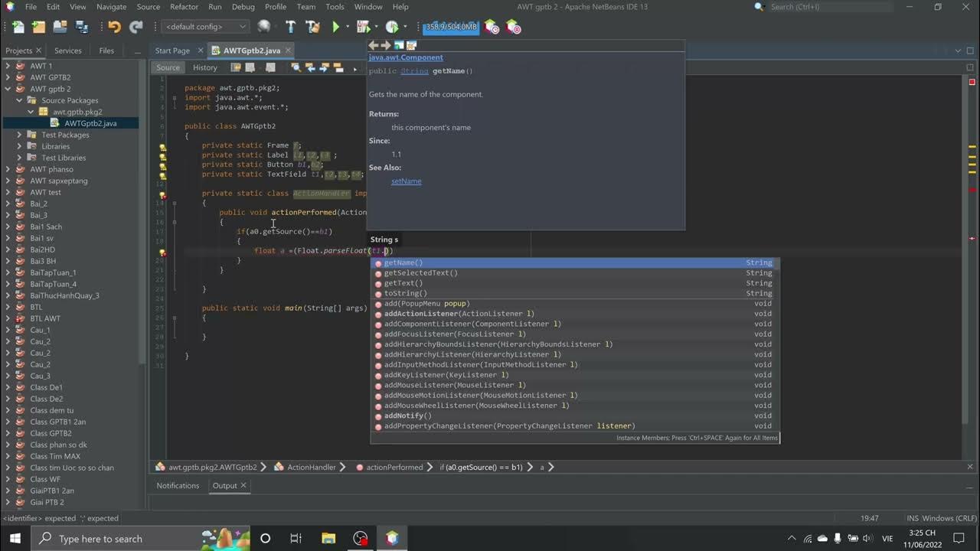Open the default config dropdown
This screenshot has height=551, width=980.
click(x=206, y=27)
